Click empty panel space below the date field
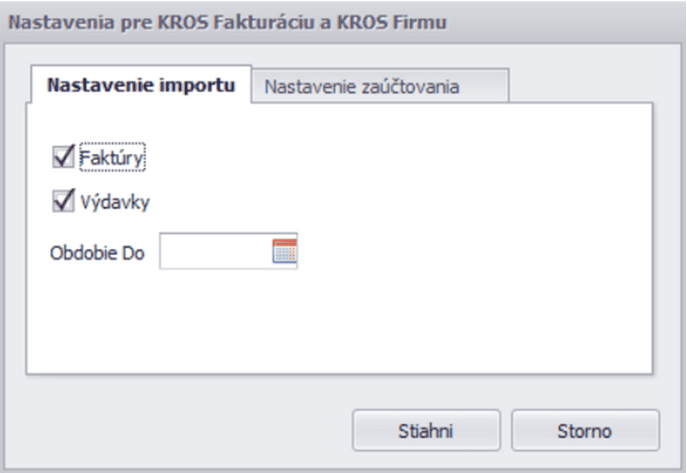 coord(220,320)
